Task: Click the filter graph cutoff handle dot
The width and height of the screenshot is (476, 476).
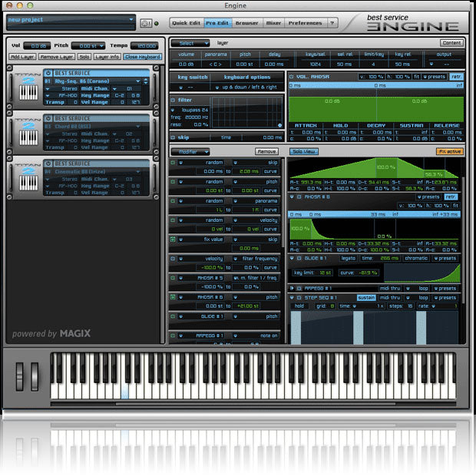Action: point(279,125)
